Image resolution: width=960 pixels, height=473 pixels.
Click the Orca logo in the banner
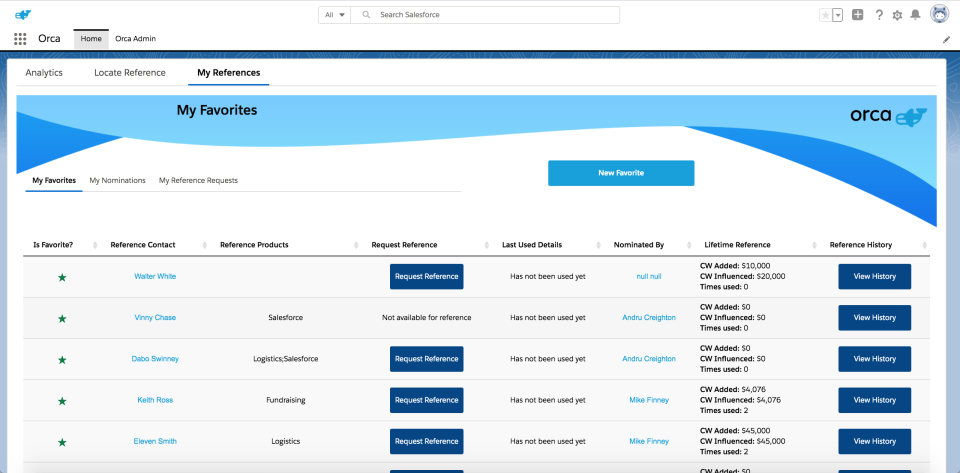point(888,115)
